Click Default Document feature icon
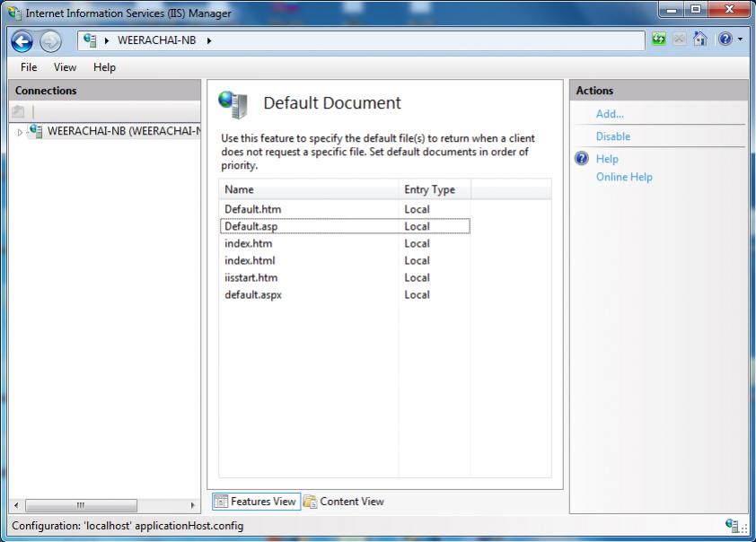The image size is (756, 542). [233, 105]
